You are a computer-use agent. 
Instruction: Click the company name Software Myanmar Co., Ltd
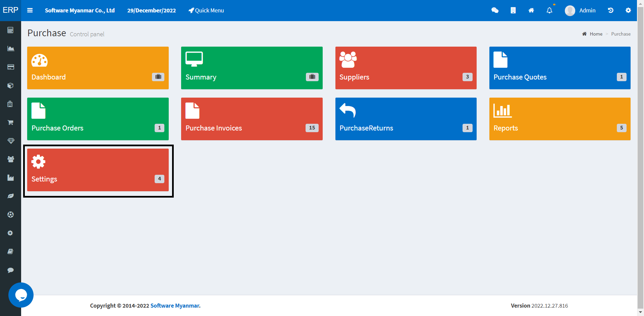(x=80, y=10)
